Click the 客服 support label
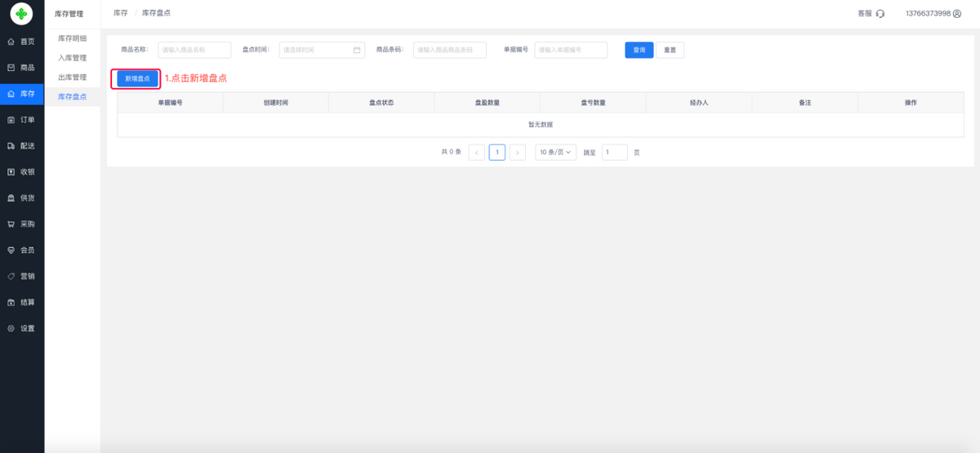 (865, 14)
